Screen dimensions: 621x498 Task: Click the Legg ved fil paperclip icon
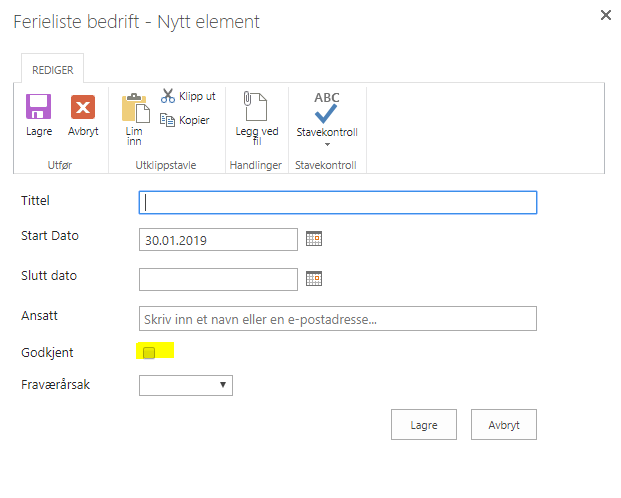pos(256,108)
